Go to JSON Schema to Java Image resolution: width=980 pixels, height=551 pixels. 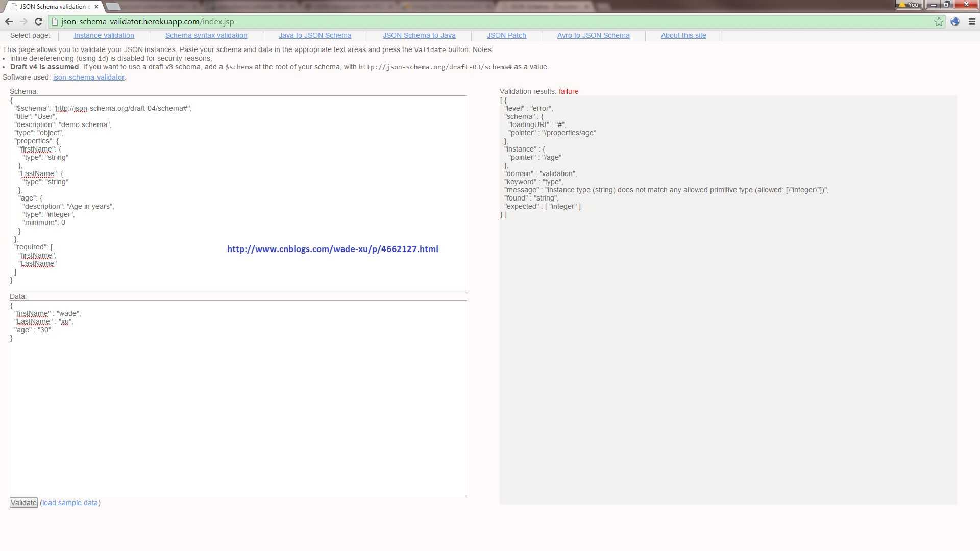click(419, 35)
